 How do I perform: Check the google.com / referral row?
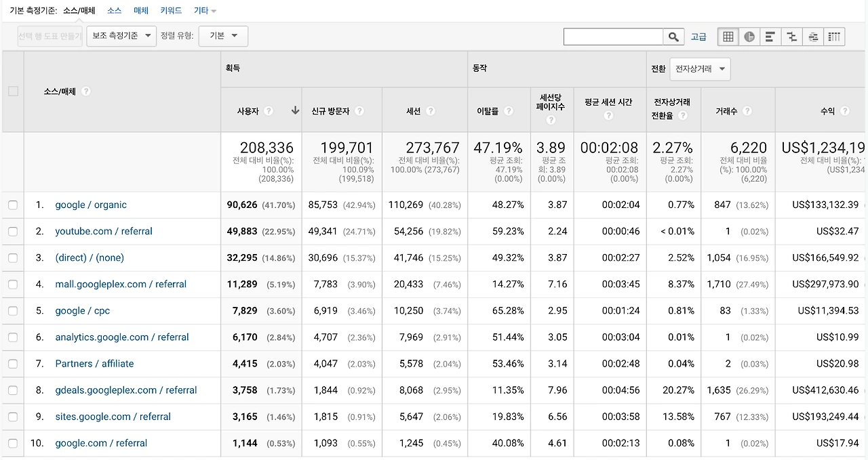pyautogui.click(x=13, y=443)
